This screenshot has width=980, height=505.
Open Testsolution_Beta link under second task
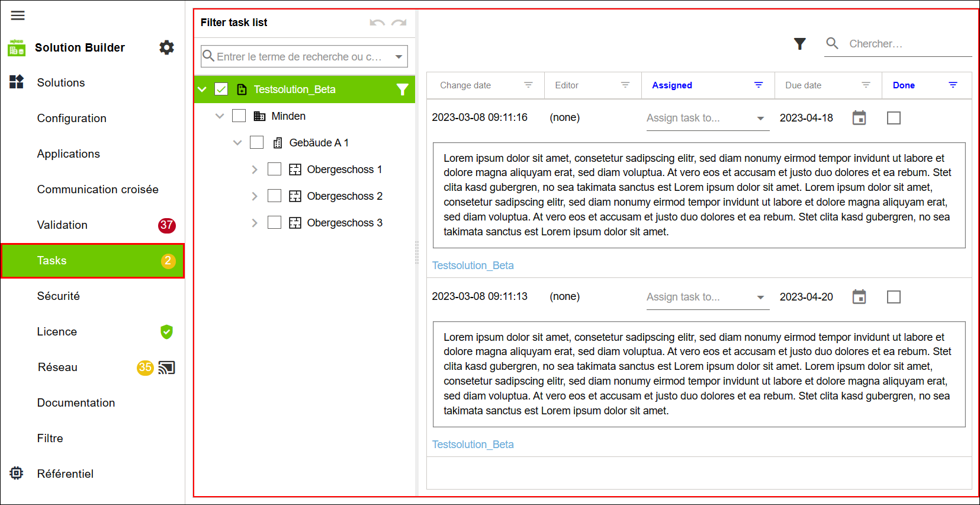(473, 445)
